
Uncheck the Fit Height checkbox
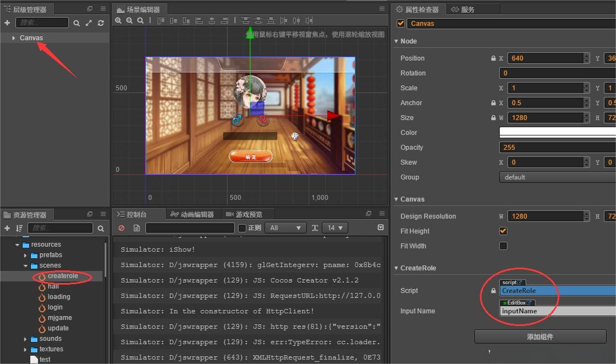503,231
